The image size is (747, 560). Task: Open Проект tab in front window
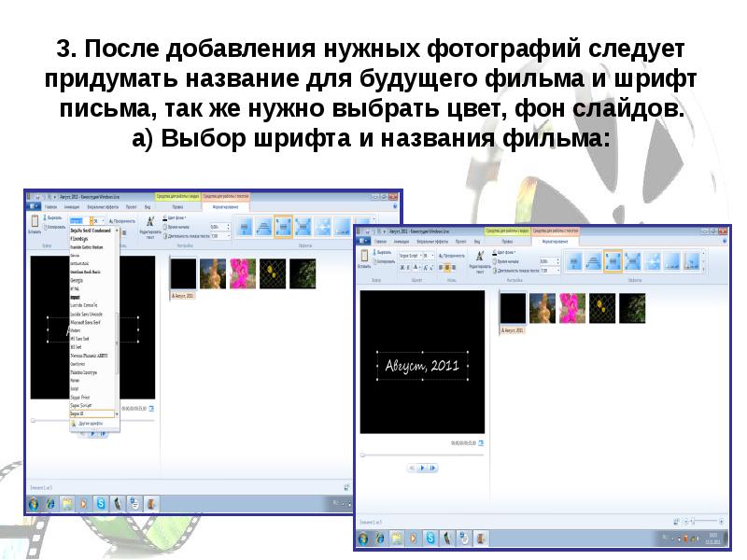460,242
